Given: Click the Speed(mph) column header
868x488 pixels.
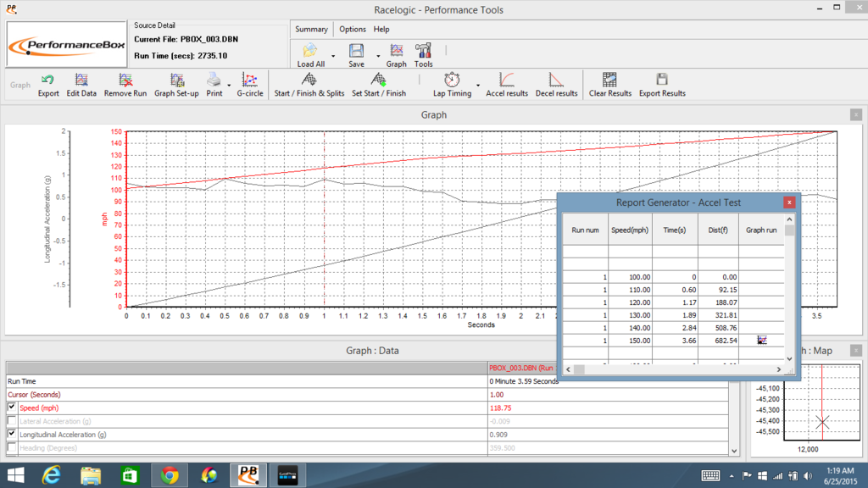Looking at the screenshot, I should [630, 230].
